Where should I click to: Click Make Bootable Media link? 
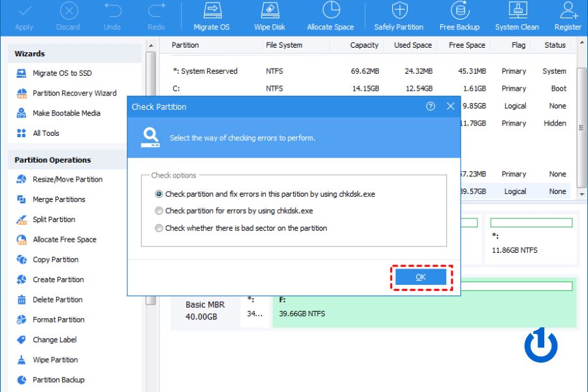(66, 113)
